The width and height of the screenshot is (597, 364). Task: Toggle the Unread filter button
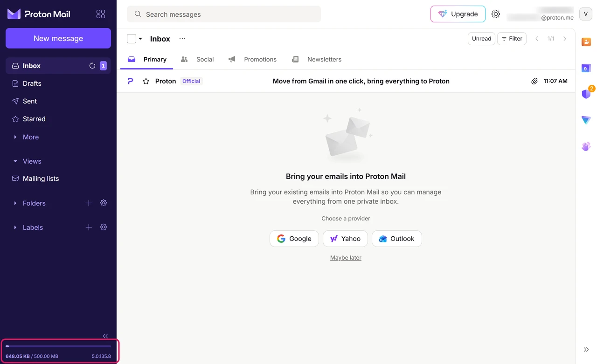481,39
